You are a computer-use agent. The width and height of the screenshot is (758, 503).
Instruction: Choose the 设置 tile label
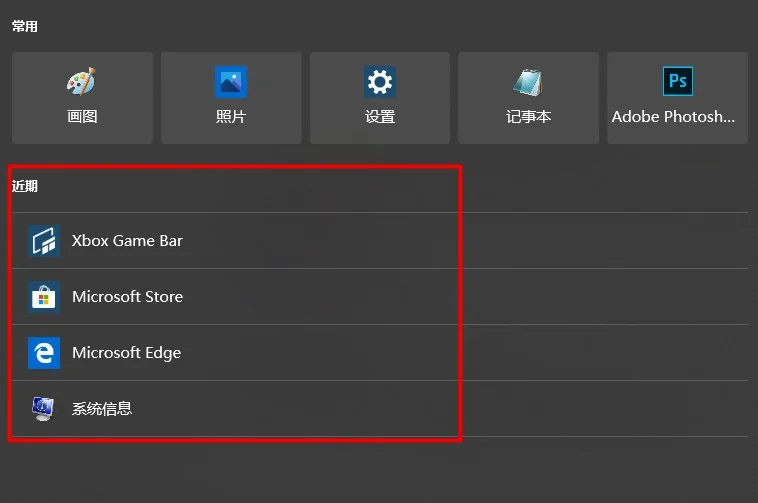pos(380,116)
